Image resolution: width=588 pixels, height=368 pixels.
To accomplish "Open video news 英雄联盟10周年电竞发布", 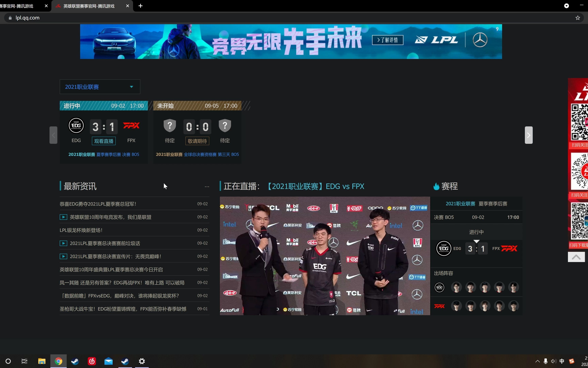I will tap(111, 217).
